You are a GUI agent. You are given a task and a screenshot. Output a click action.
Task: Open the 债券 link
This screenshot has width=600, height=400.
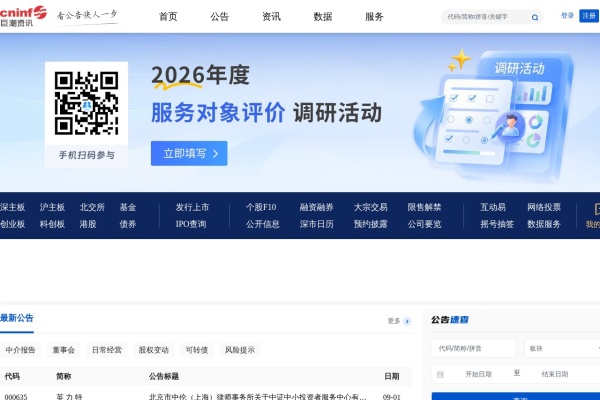click(128, 224)
